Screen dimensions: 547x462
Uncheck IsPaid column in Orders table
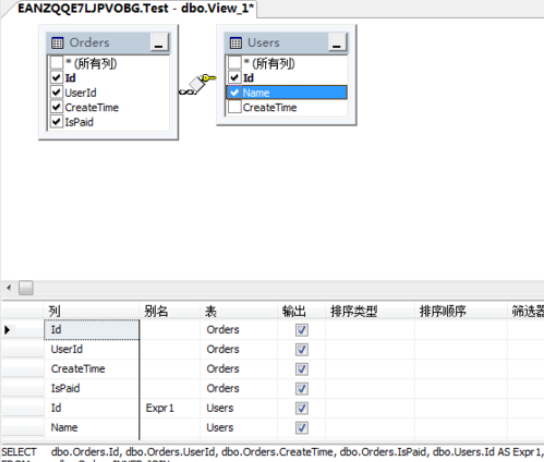click(x=56, y=122)
